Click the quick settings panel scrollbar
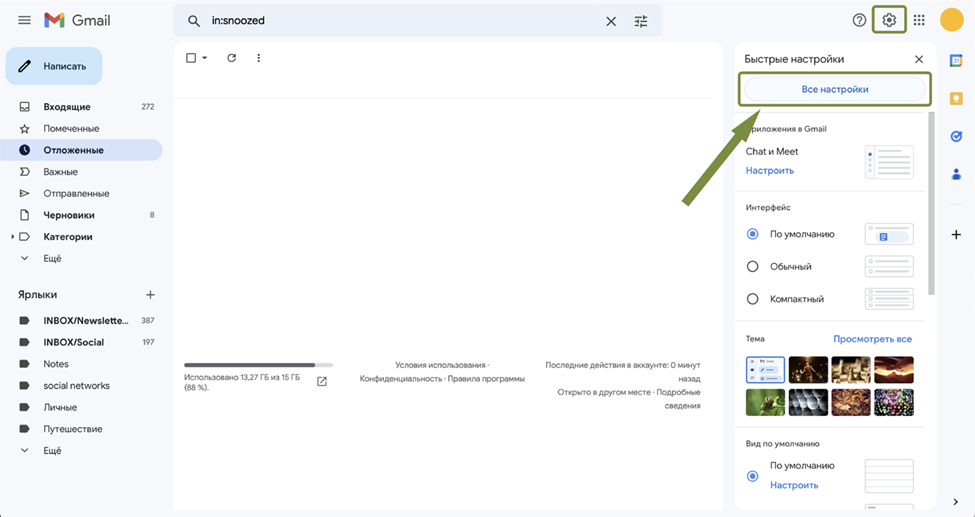Screen dimensions: 975x517 pos(931,203)
